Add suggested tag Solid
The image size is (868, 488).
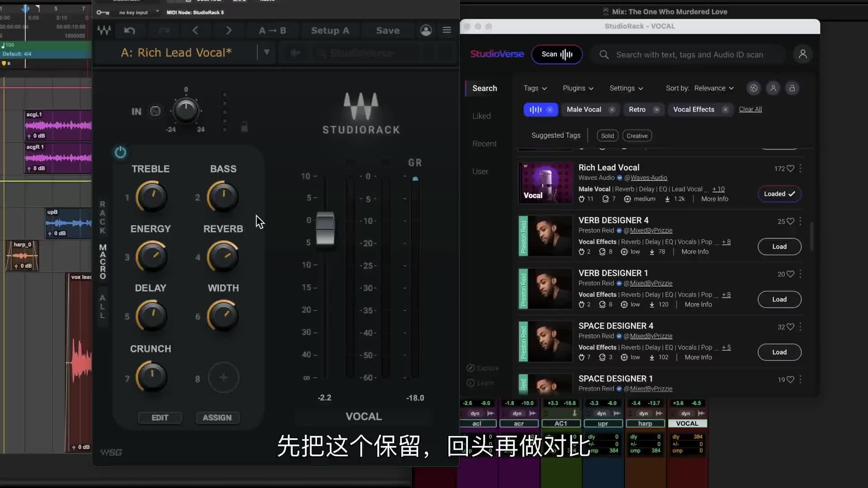coord(607,136)
